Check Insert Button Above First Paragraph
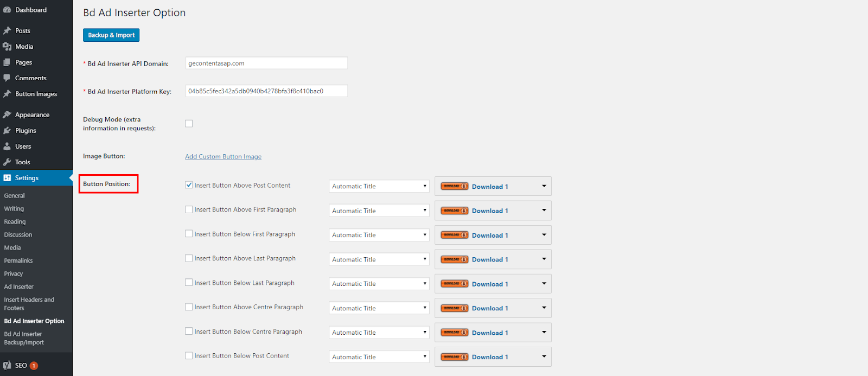Viewport: 868px width, 376px height. [x=189, y=209]
